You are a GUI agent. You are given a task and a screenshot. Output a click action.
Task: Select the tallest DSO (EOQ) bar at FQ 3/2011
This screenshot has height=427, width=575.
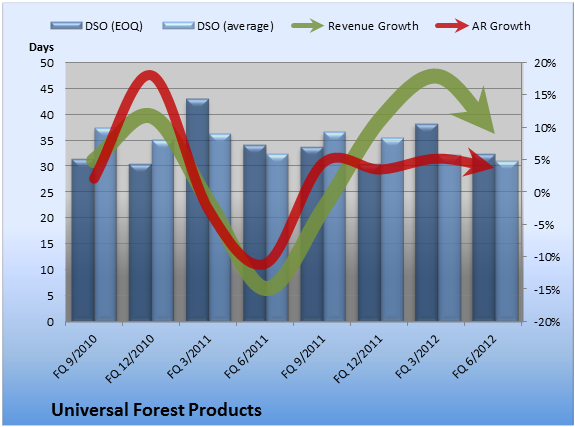tap(197, 210)
